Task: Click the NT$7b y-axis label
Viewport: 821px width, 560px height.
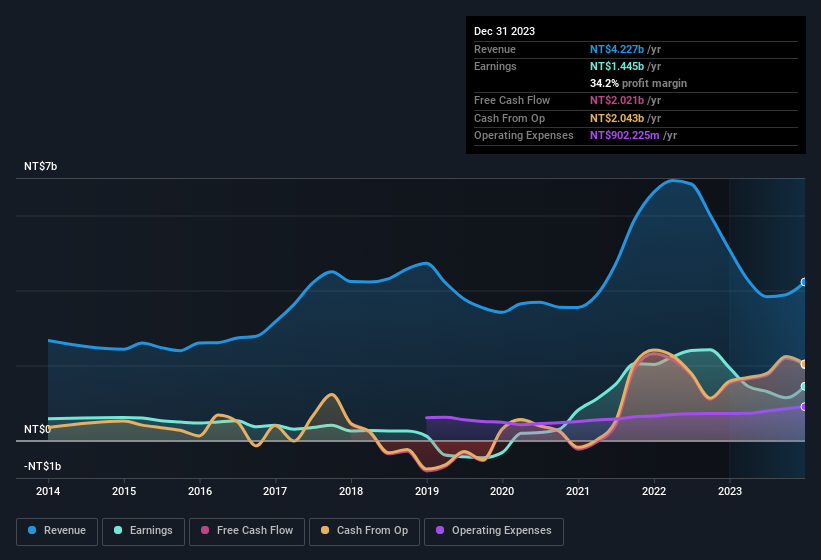Action: [x=41, y=167]
